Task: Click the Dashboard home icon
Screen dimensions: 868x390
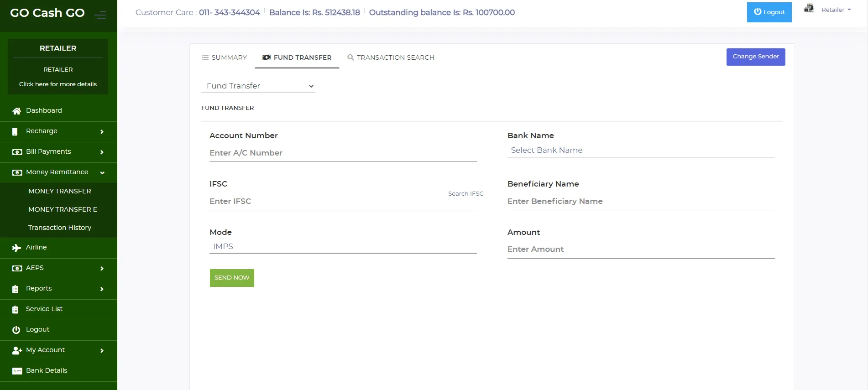Action: [x=17, y=111]
